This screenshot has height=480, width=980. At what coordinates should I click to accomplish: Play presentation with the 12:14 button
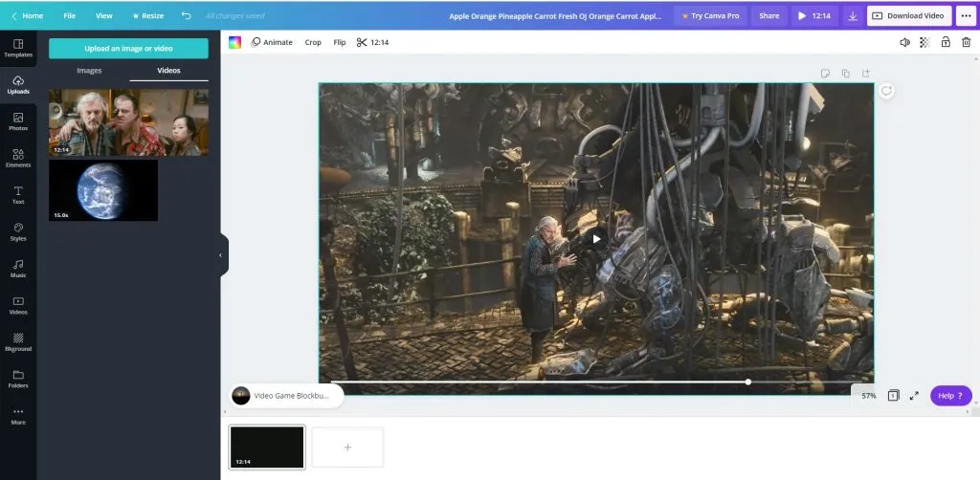(x=814, y=15)
